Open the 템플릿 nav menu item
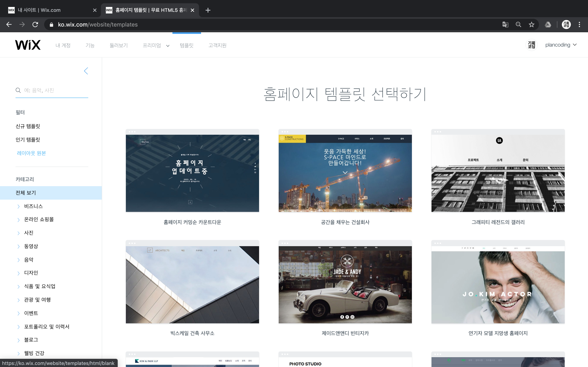This screenshot has height=367, width=588. pyautogui.click(x=187, y=45)
